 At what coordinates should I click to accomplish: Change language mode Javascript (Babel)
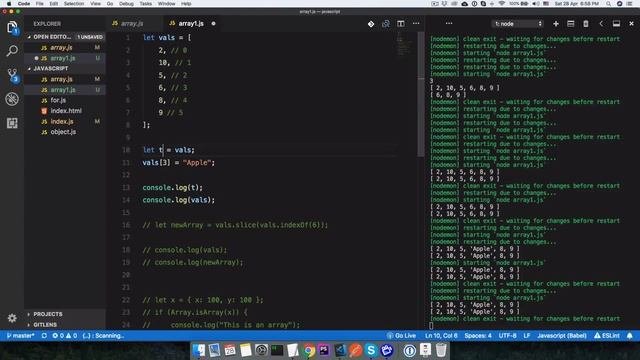coord(562,336)
